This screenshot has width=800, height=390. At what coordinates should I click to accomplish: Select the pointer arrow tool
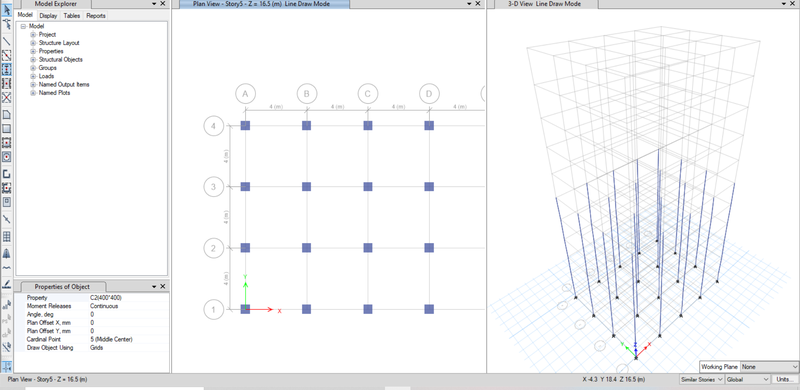coord(7,9)
